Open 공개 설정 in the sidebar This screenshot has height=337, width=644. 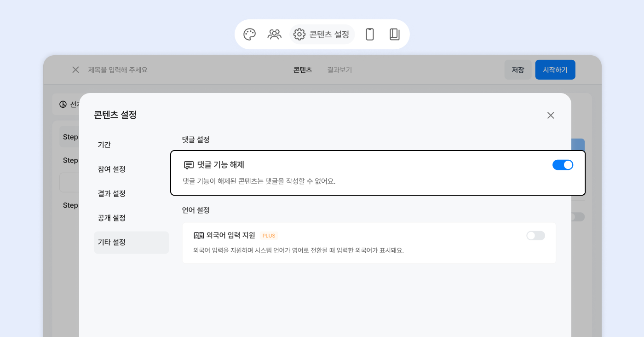(x=112, y=218)
